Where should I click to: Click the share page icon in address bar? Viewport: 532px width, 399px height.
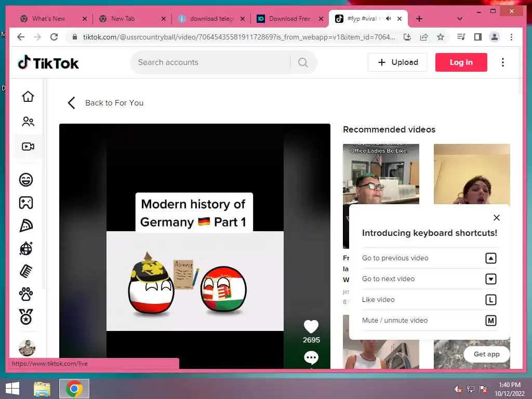click(424, 37)
